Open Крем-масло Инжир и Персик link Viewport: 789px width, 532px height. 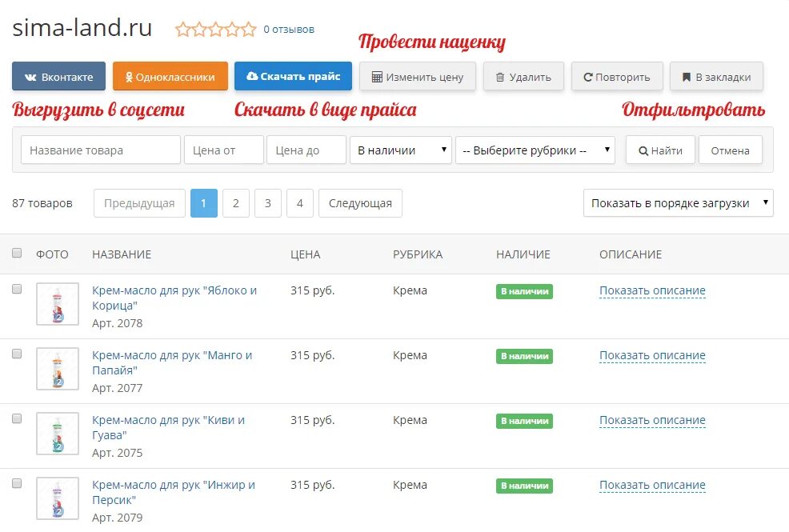tap(174, 492)
